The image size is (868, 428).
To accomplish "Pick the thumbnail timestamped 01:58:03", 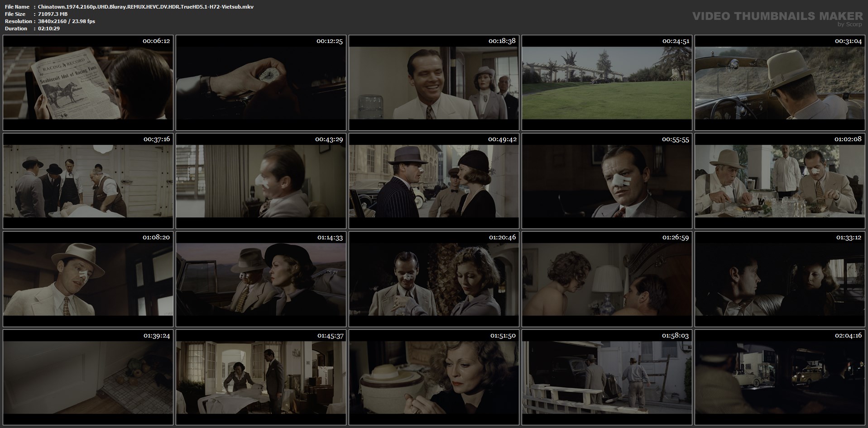I will (607, 377).
